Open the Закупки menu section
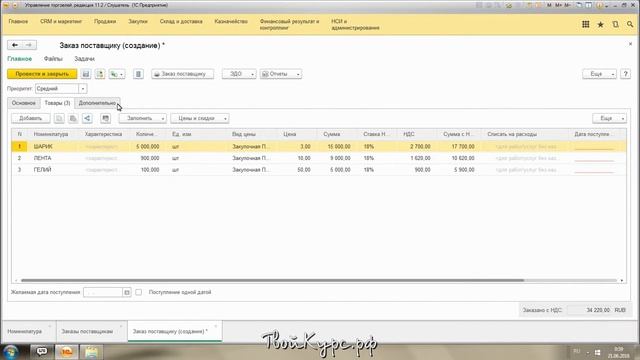Screen dimensions: 640x360 pyautogui.click(x=138, y=21)
